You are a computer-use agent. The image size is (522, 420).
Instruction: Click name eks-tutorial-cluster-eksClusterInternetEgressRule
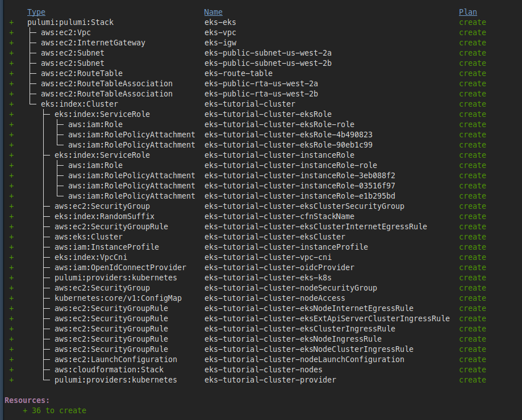316,227
